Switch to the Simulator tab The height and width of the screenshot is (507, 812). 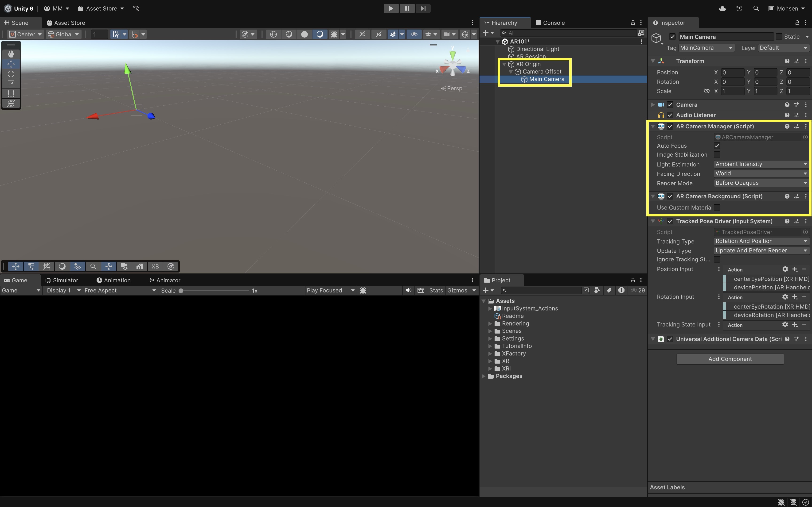62,280
